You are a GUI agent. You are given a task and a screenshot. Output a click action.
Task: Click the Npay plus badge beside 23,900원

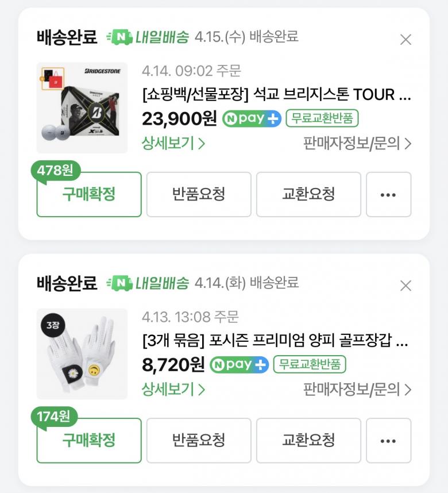(x=252, y=119)
